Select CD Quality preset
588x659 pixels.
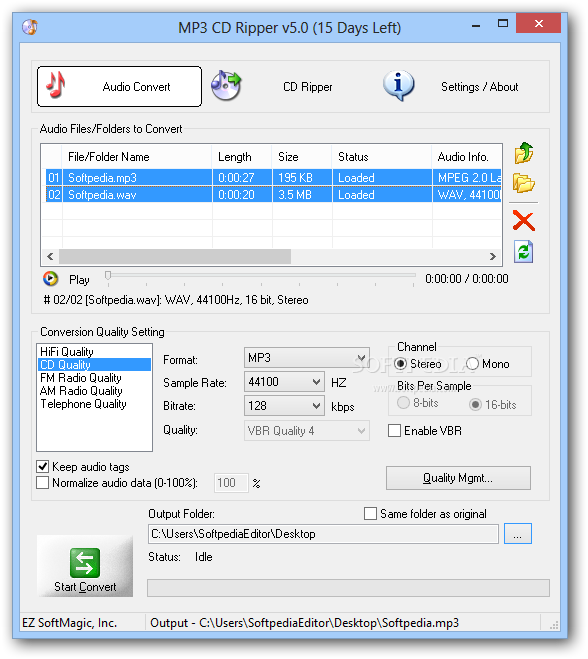pos(94,365)
